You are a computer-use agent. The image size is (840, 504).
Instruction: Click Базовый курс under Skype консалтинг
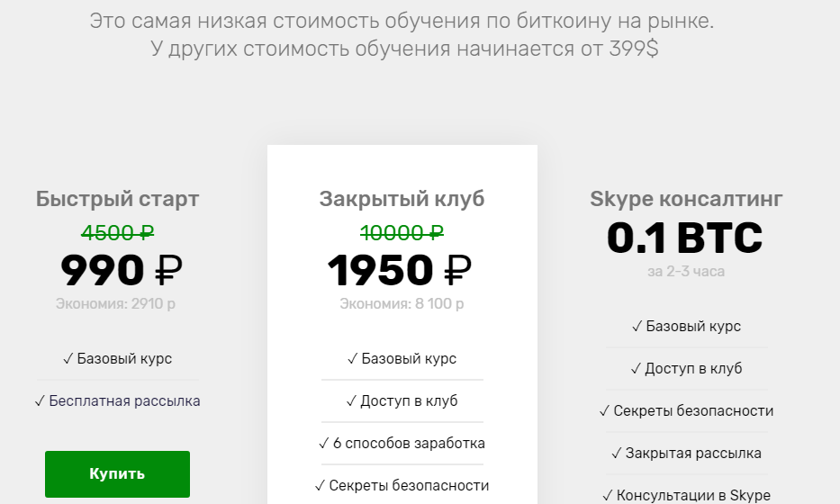coord(686,326)
